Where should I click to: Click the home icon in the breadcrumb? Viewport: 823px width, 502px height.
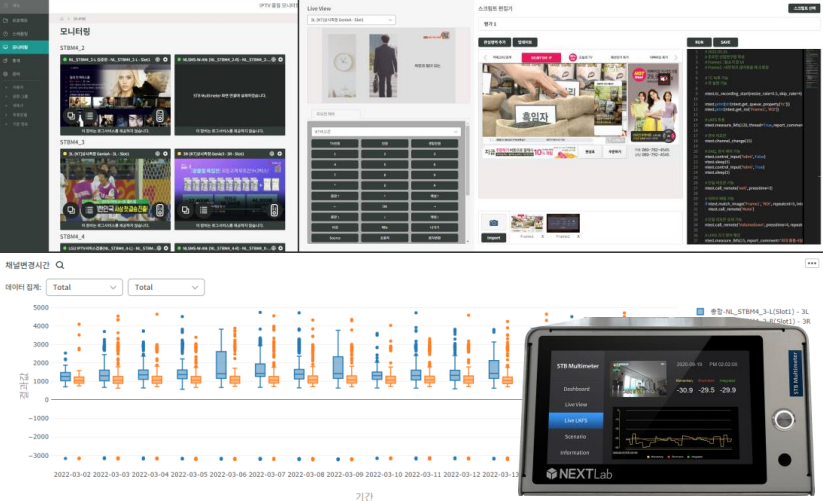[62, 19]
